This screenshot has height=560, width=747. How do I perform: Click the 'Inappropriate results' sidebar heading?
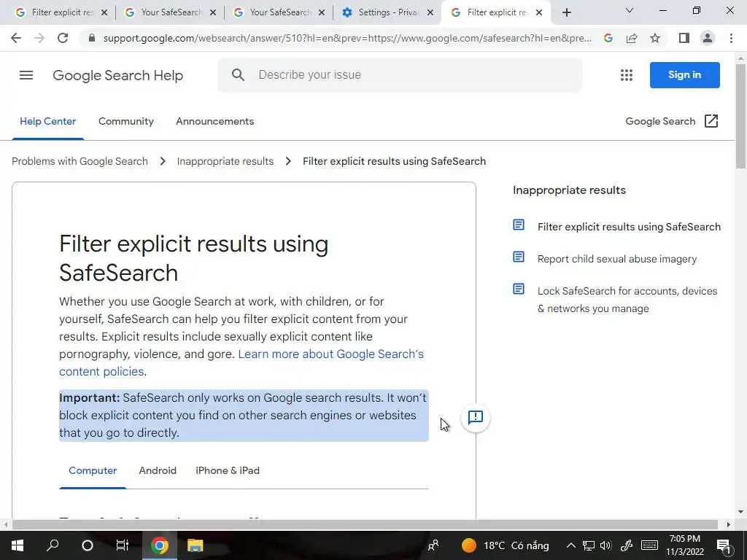click(569, 190)
